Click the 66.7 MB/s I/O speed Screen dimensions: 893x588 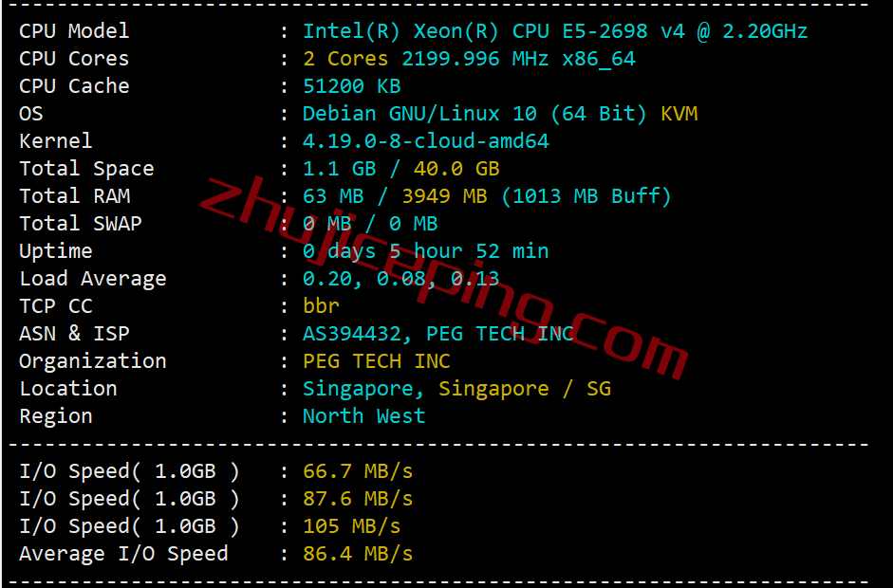click(x=358, y=471)
